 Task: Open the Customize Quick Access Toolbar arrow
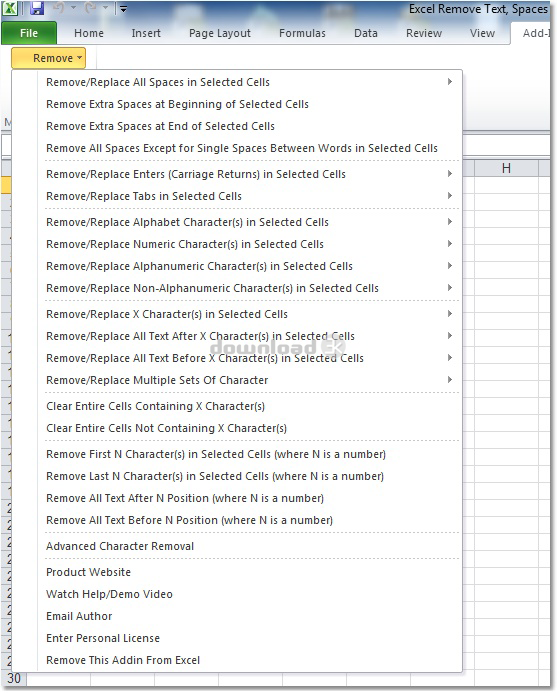123,9
